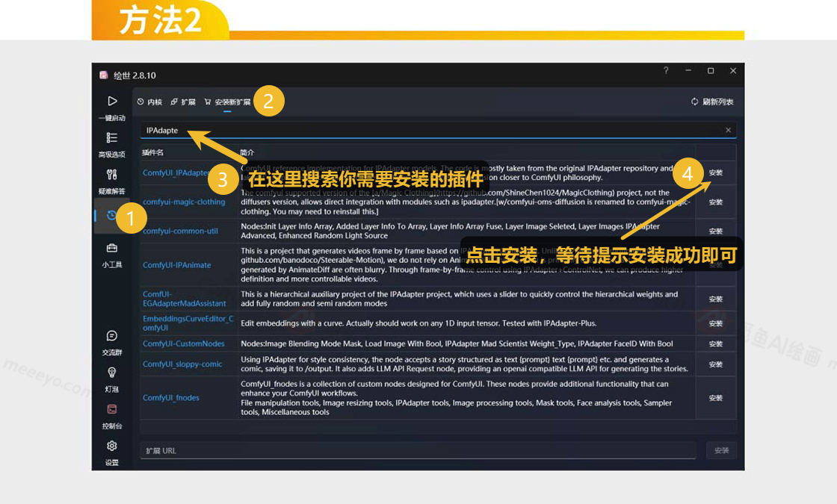The width and height of the screenshot is (837, 504).
Task: Switch to the 内核 tab
Action: click(149, 102)
